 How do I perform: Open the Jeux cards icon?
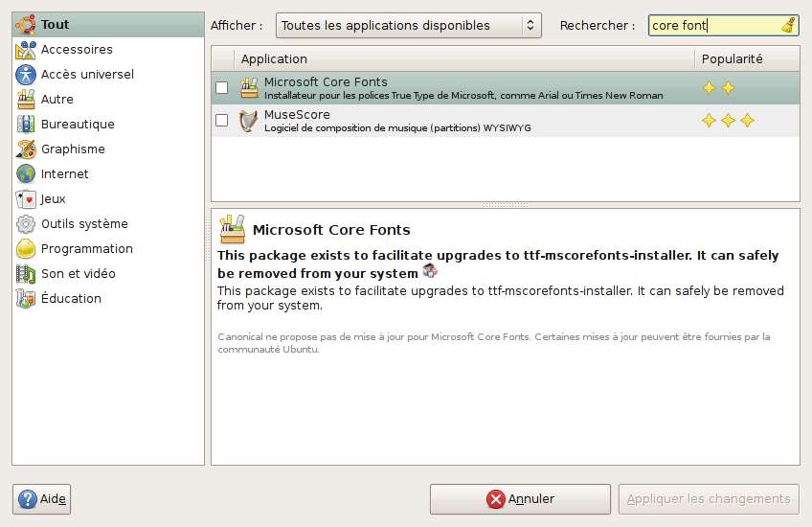[x=25, y=199]
